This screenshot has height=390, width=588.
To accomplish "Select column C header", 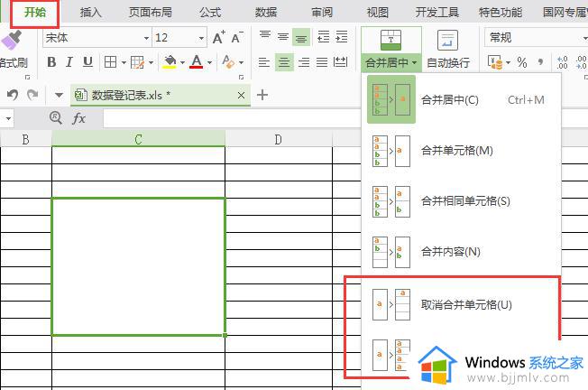I will pos(138,139).
